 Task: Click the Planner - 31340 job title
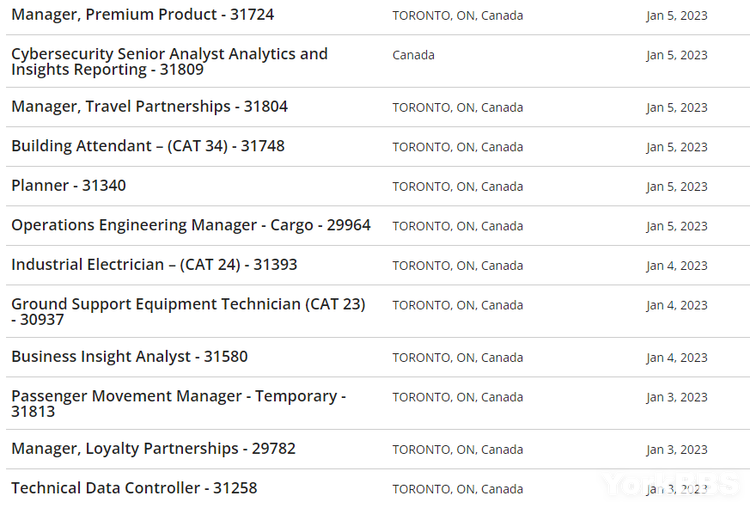click(x=68, y=186)
